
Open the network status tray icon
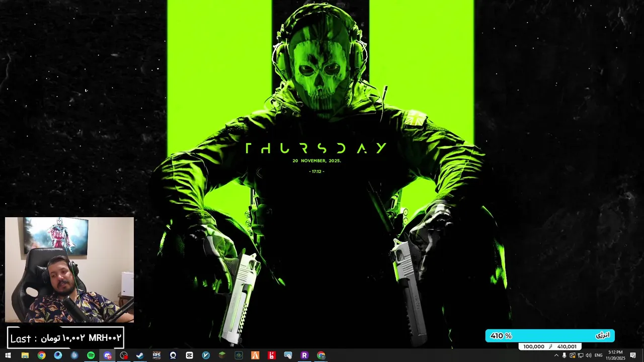pyautogui.click(x=581, y=355)
